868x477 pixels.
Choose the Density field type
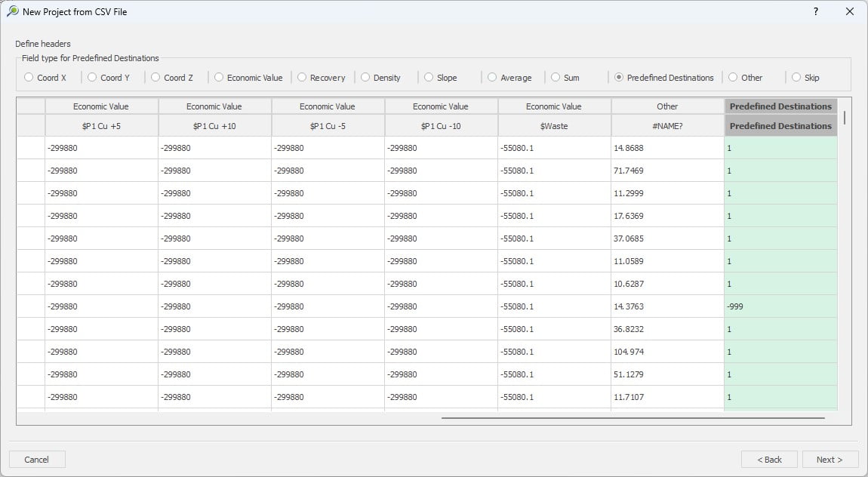point(365,77)
